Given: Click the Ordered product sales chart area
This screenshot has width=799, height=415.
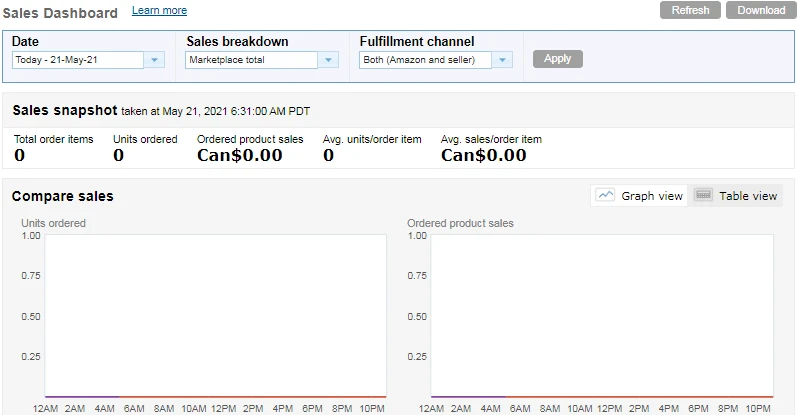Looking at the screenshot, I should 602,316.
